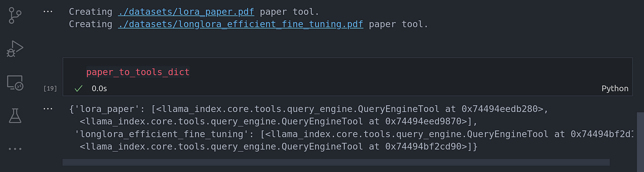The width and height of the screenshot is (644, 172).
Task: Click the execution count [19] label
Action: (x=50, y=89)
